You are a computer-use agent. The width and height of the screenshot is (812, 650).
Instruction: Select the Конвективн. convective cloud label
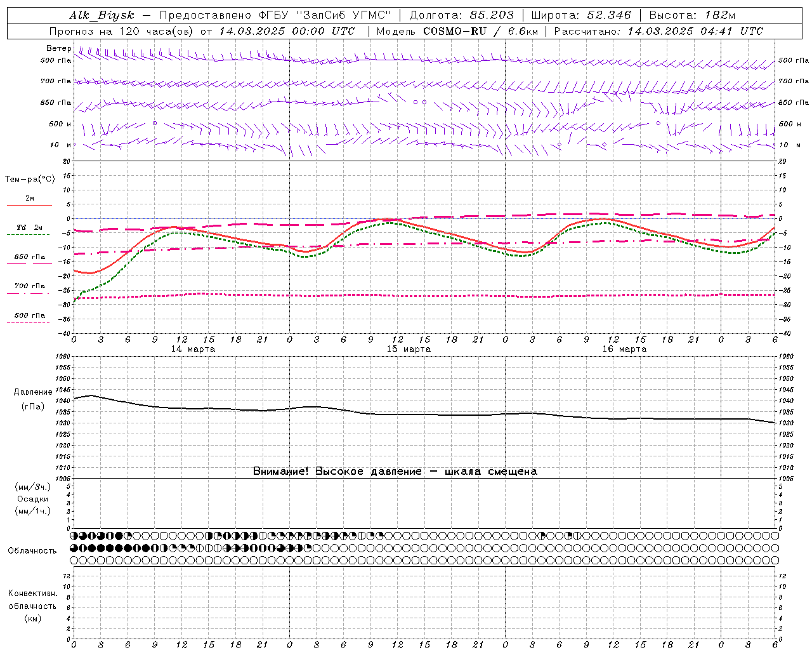click(33, 594)
